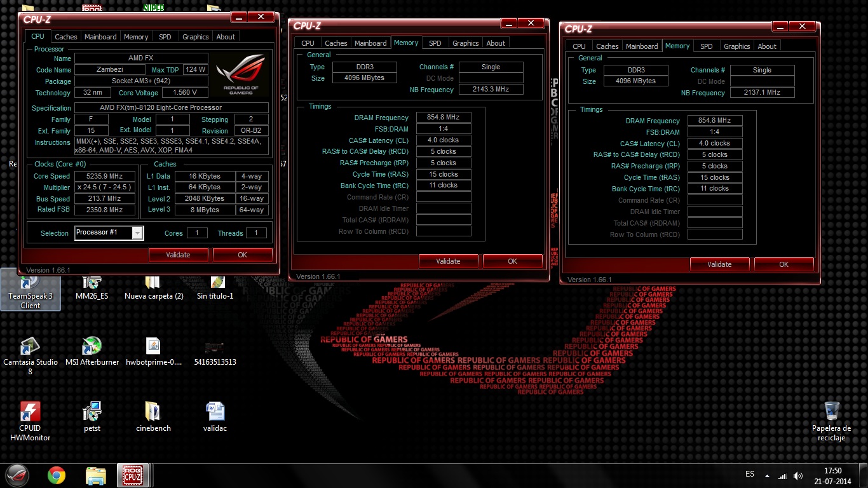Select Core Voltage value 1.560 V
This screenshot has height=488, width=868.
point(184,93)
